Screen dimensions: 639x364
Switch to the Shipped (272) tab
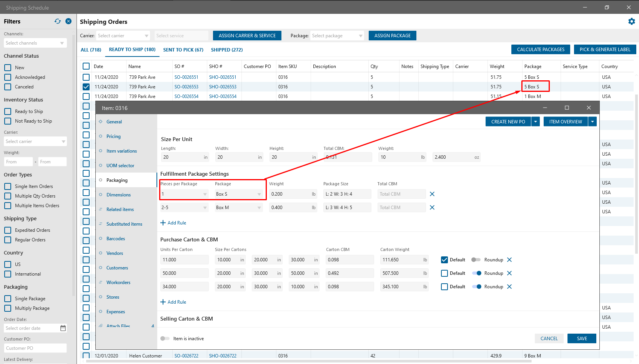[226, 50]
